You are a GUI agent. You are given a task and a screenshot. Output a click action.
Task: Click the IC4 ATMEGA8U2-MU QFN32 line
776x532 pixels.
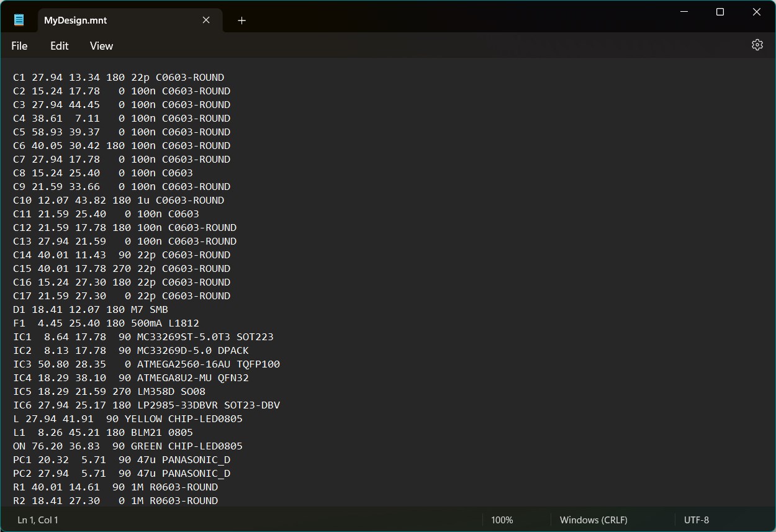(x=131, y=378)
